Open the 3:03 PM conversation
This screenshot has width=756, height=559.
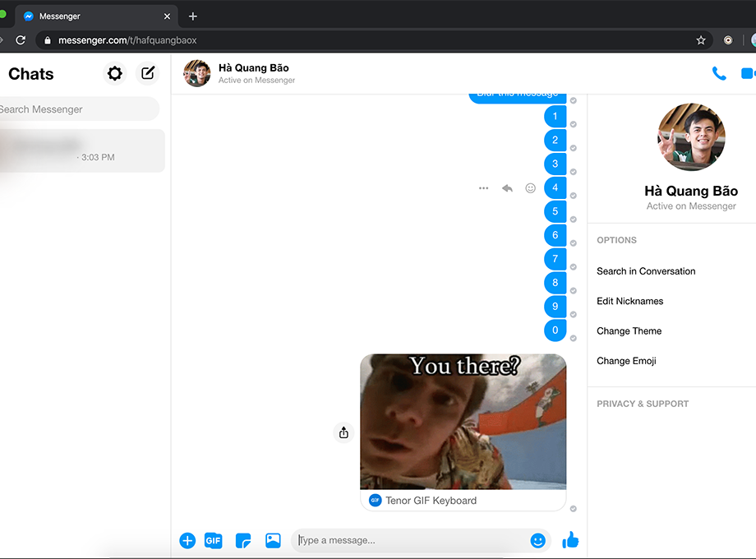[82, 150]
